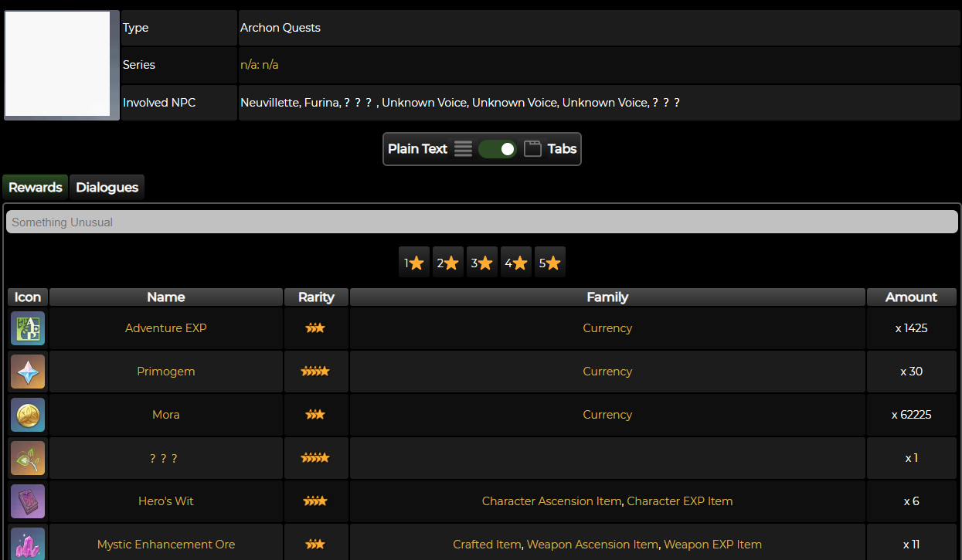Screen dimensions: 962x560
Task: Sort table by the Name column header
Action: 166,297
